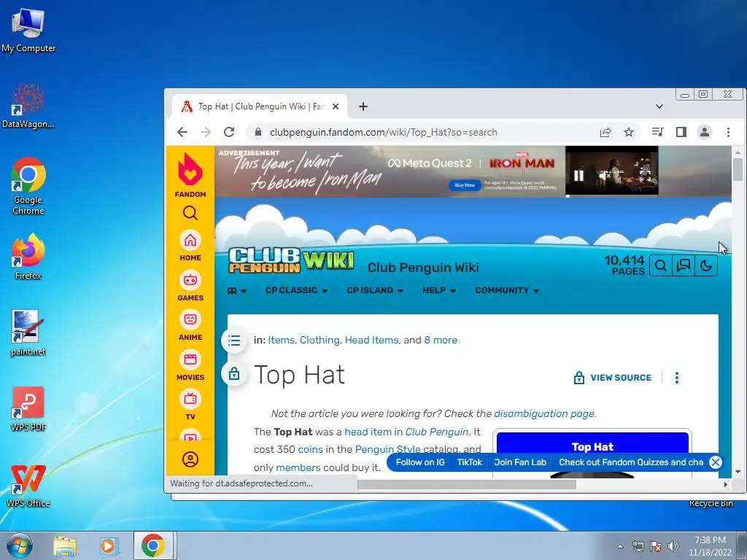
Task: Close the Top Hat tab
Action: click(x=336, y=106)
